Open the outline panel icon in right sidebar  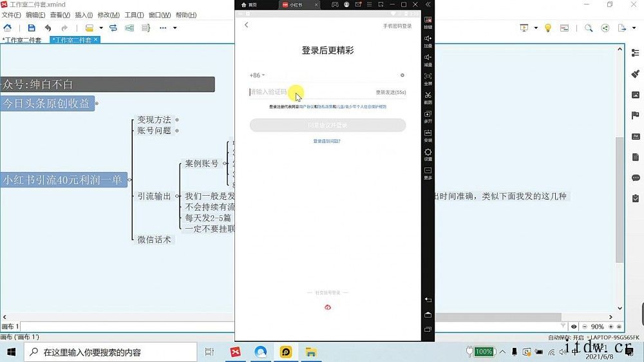636,53
